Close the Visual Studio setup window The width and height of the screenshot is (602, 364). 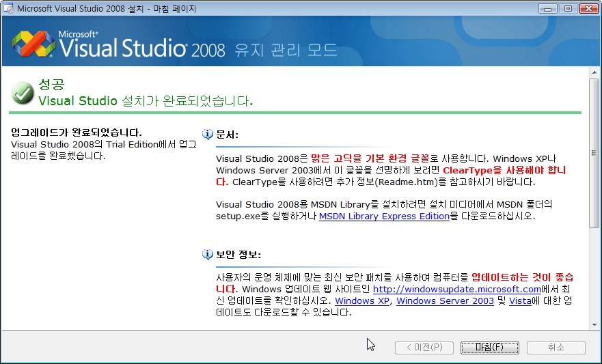[x=588, y=8]
